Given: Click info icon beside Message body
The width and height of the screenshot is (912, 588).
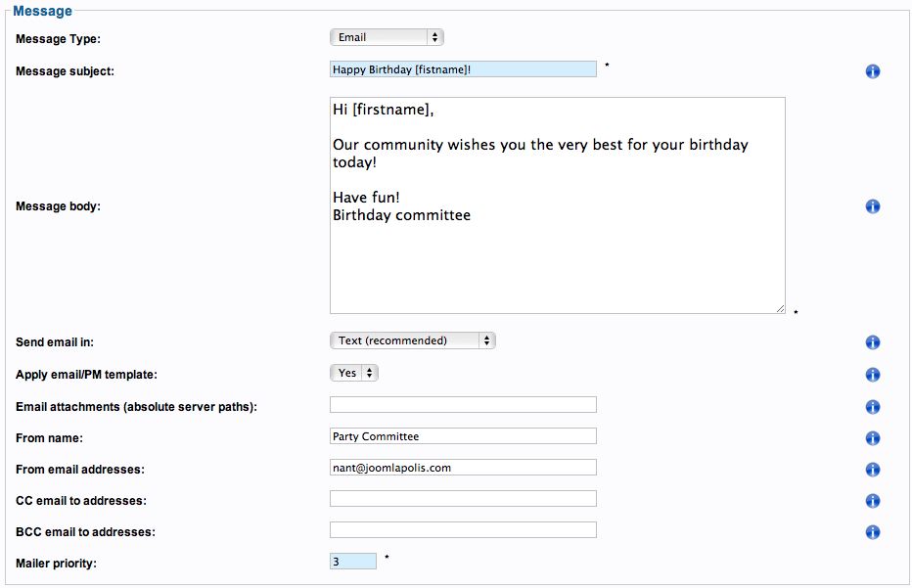Looking at the screenshot, I should 873,206.
